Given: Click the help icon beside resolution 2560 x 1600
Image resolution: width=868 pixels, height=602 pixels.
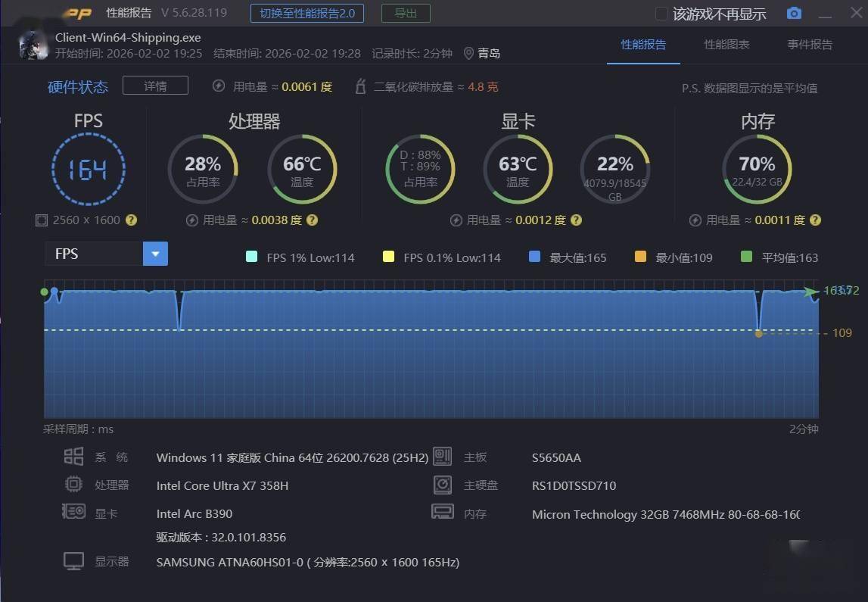Looking at the screenshot, I should pos(131,220).
